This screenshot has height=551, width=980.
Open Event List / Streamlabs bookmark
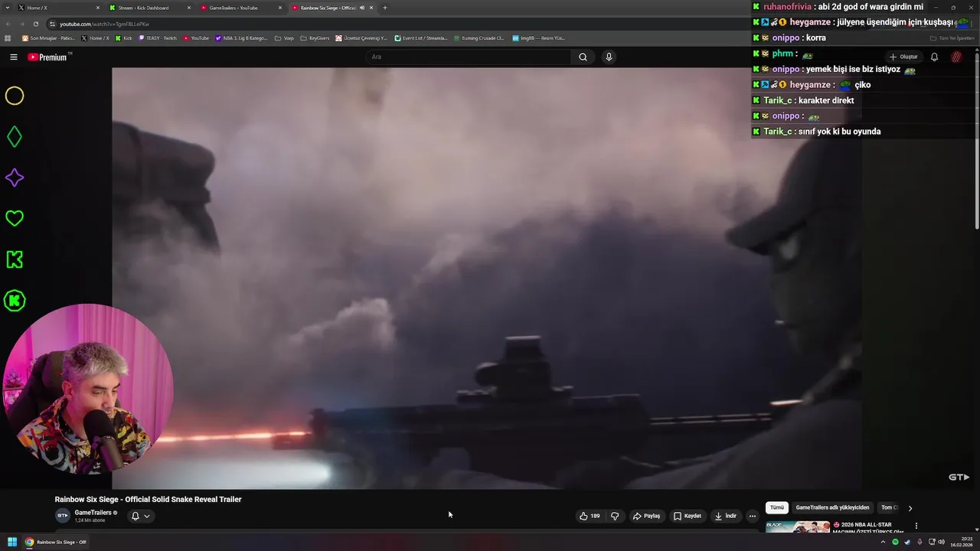[422, 37]
